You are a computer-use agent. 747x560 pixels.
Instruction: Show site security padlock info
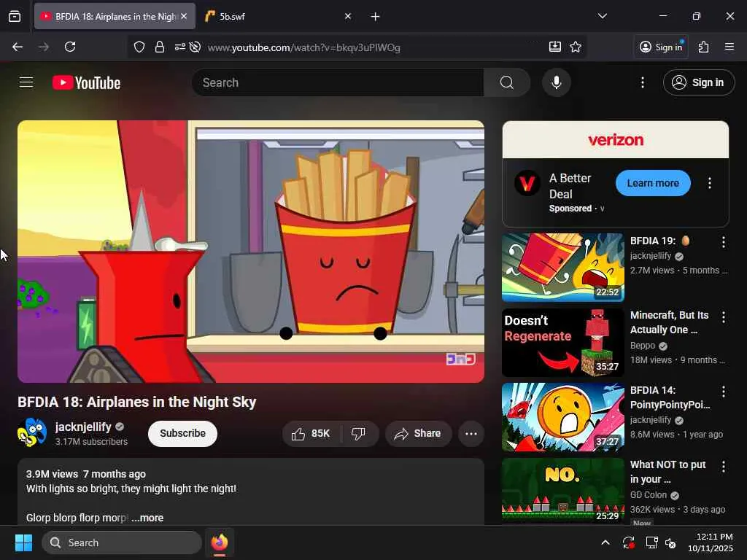coord(160,47)
